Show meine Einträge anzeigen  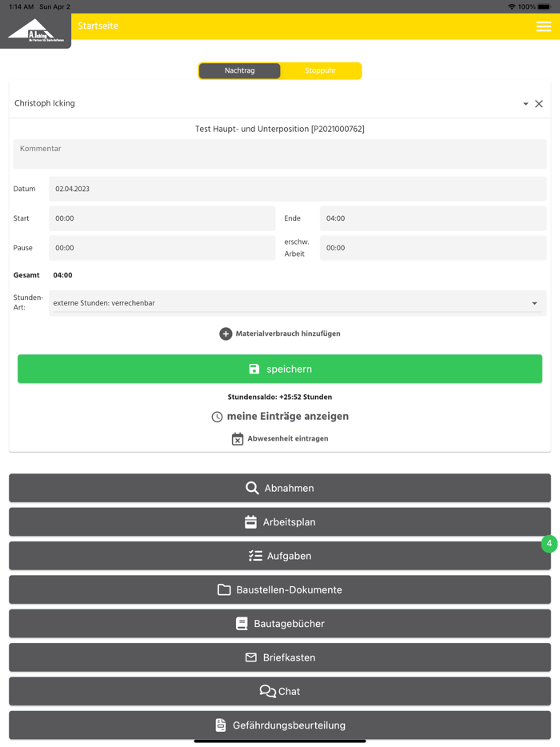pyautogui.click(x=287, y=417)
